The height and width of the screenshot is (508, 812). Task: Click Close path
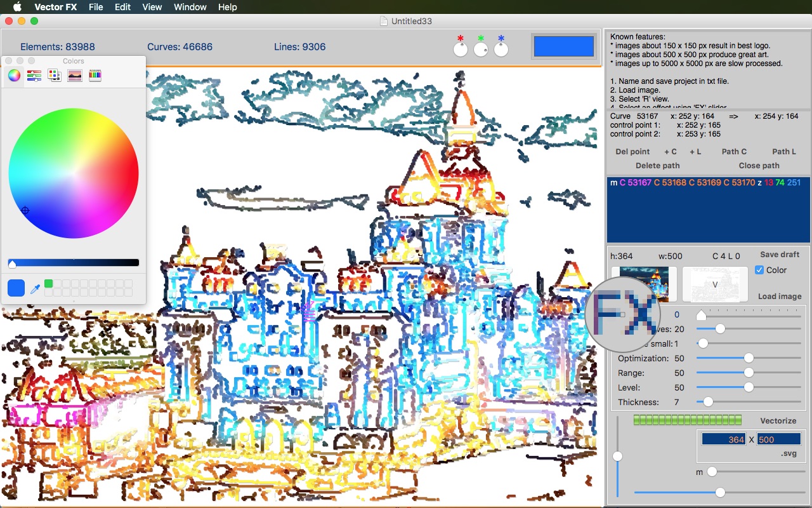(x=759, y=165)
